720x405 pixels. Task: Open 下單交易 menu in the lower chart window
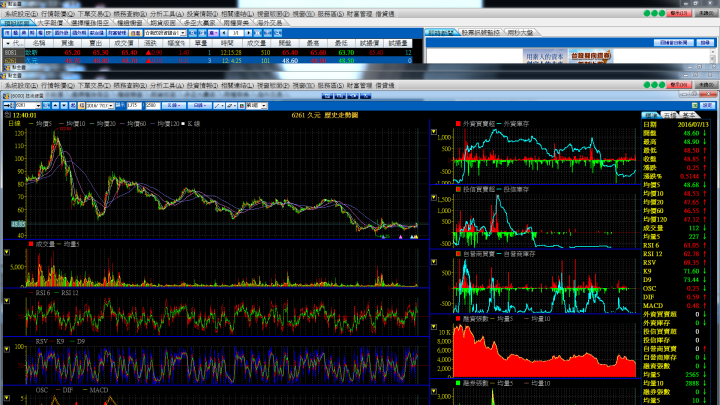(94, 85)
